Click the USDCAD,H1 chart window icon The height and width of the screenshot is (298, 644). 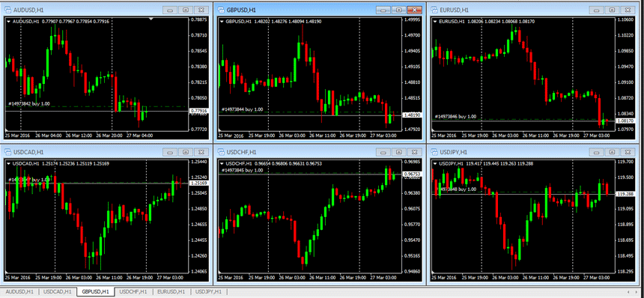point(7,152)
